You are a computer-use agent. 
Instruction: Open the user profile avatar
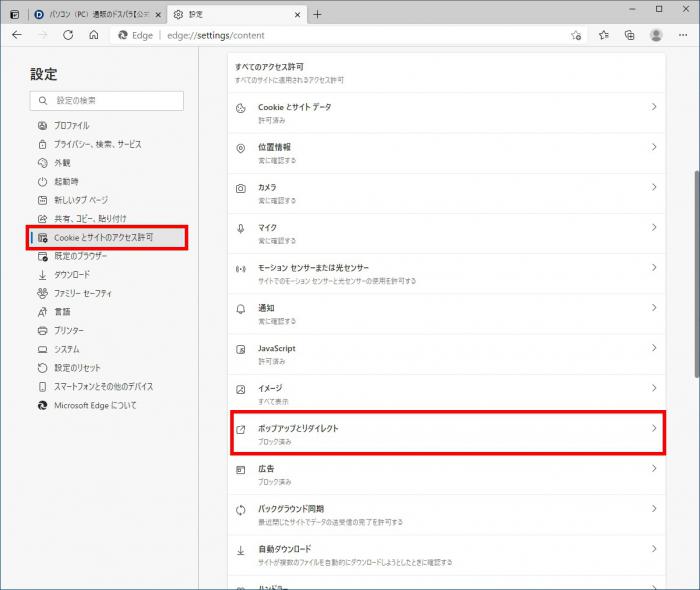(656, 35)
